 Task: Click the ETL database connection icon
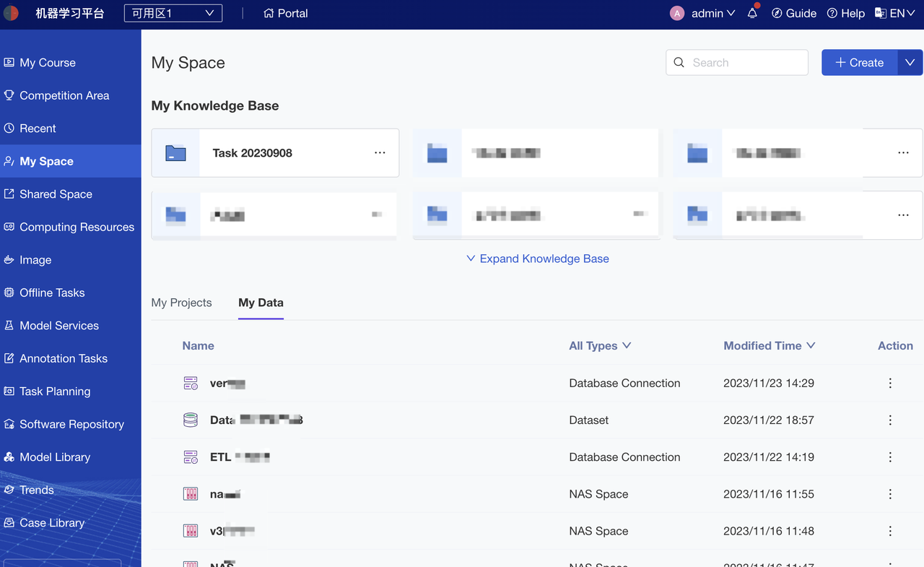pos(191,457)
